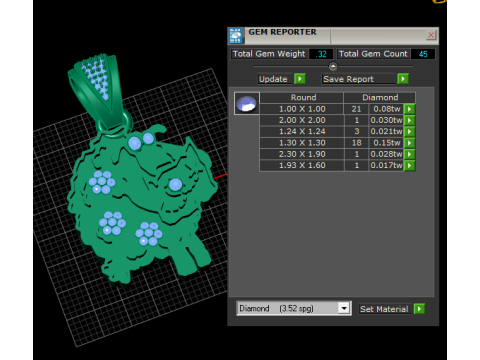
Task: Click the count cell showing 18
Action: coord(356,143)
